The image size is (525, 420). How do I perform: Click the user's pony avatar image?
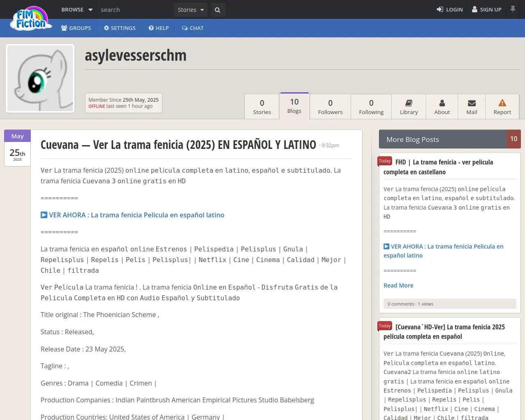(x=40, y=78)
